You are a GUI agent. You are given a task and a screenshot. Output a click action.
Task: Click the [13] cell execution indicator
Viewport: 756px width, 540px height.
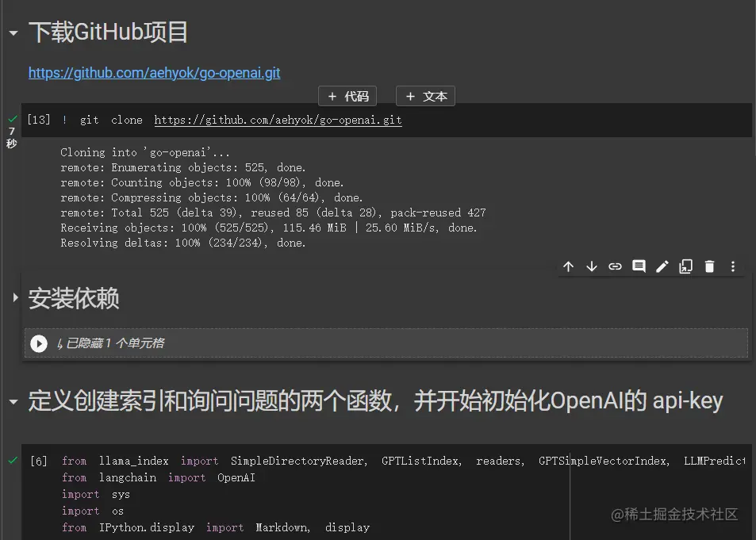(x=39, y=120)
